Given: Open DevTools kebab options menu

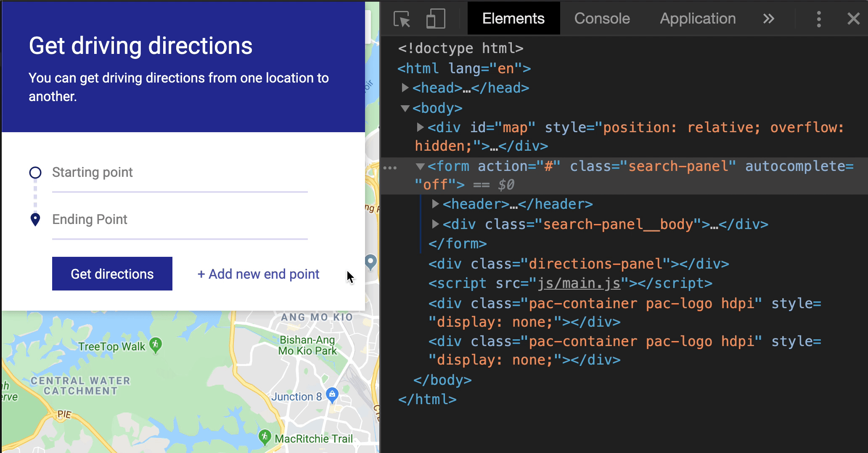Looking at the screenshot, I should coord(818,19).
